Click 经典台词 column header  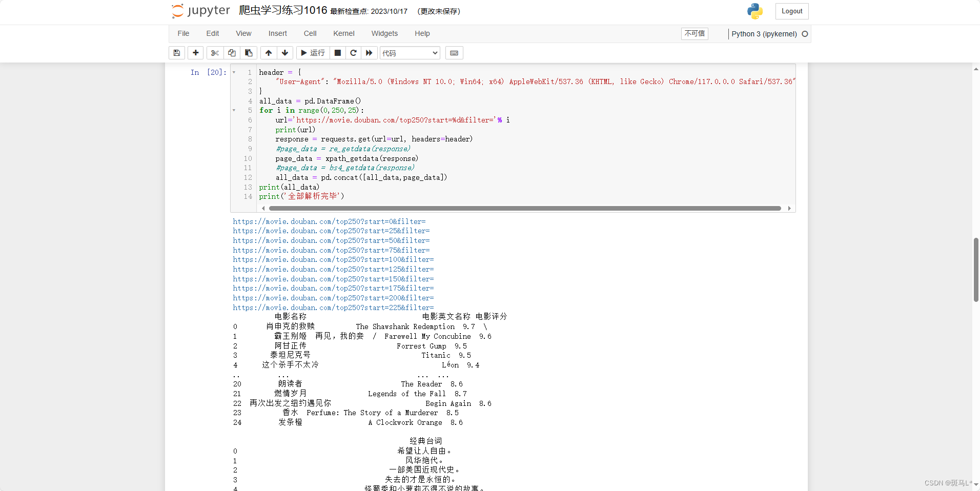tap(426, 441)
